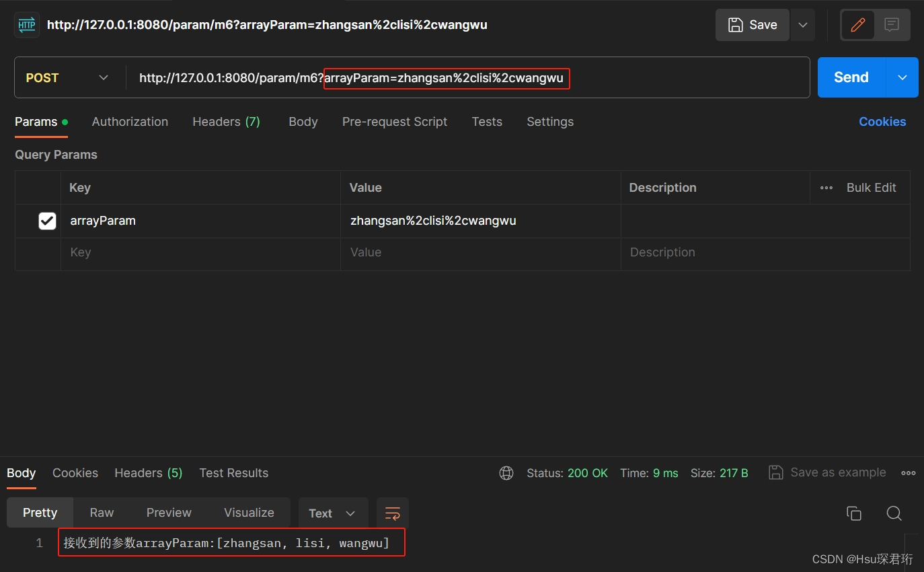Expand the Save options arrow
Screen dimensions: 924x572
[x=802, y=25]
